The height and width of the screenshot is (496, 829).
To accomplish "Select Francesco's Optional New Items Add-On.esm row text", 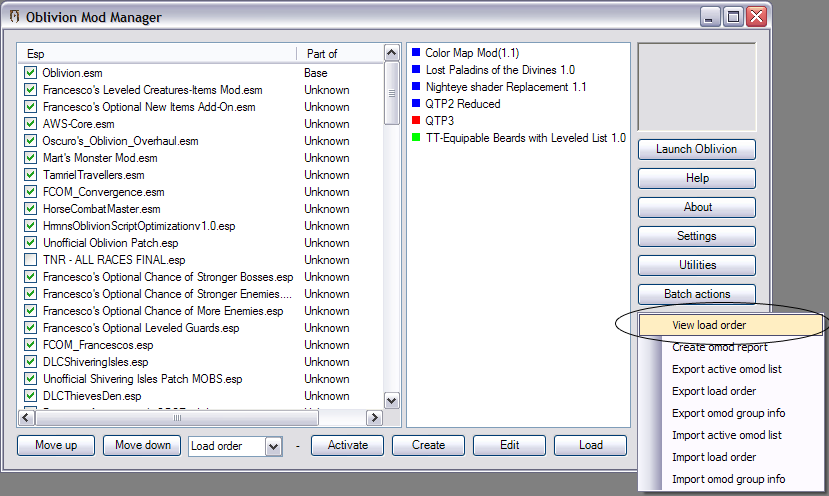I will (149, 107).
